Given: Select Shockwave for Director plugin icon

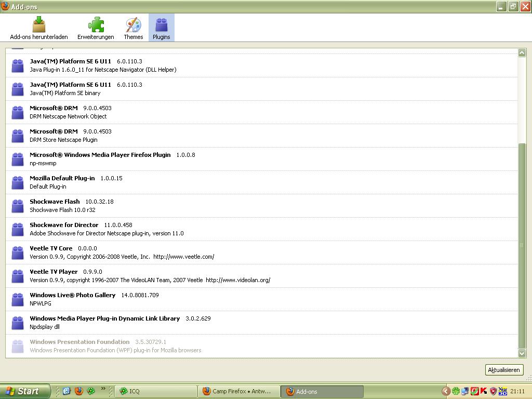Looking at the screenshot, I should [18, 229].
